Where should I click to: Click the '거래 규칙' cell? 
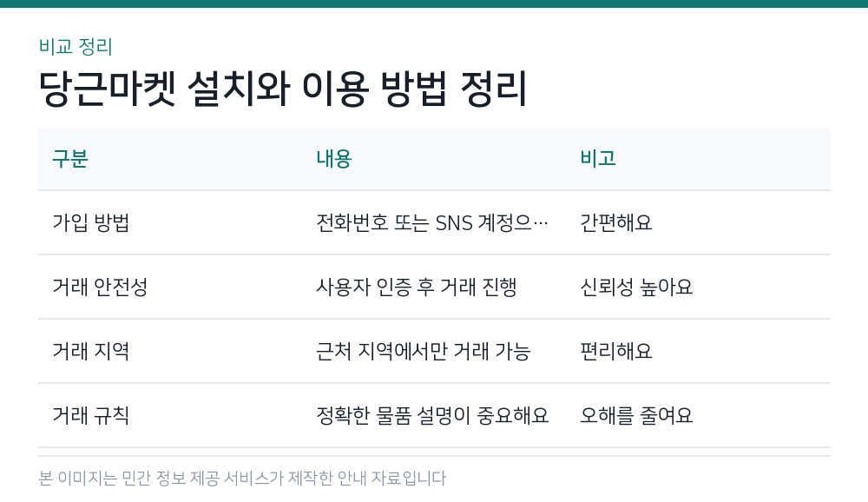coord(91,415)
